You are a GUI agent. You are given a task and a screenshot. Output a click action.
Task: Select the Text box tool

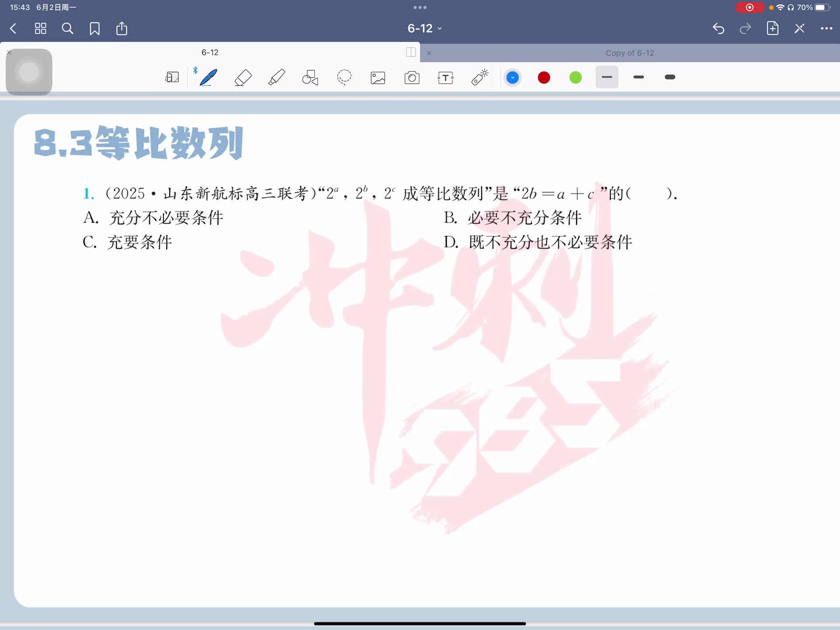tap(445, 77)
